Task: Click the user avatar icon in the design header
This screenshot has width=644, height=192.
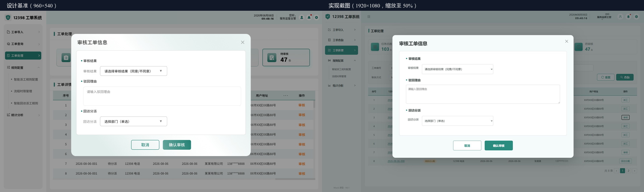Action: [302, 17]
